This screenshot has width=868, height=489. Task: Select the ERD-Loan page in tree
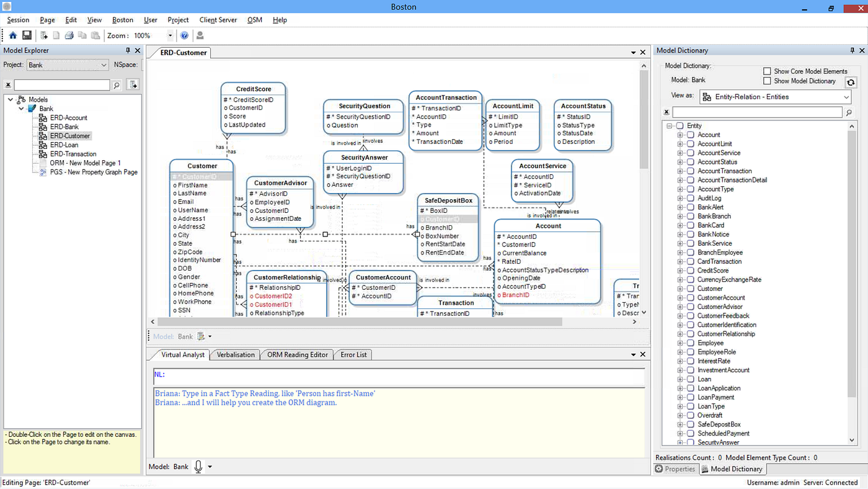(x=64, y=145)
